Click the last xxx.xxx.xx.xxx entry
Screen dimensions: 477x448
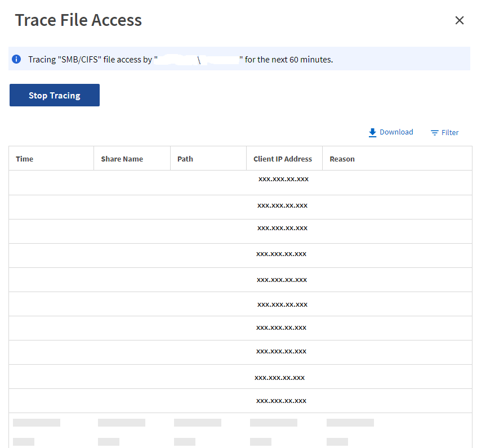(x=282, y=401)
